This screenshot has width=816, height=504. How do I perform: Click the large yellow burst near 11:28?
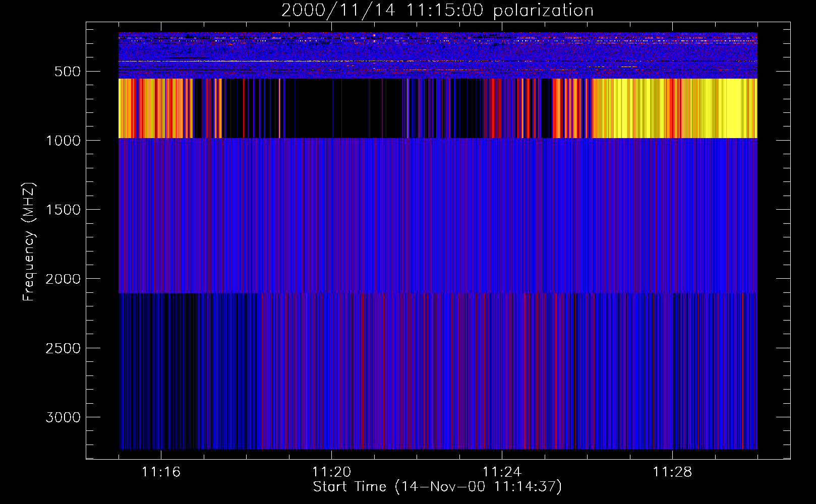click(706, 108)
